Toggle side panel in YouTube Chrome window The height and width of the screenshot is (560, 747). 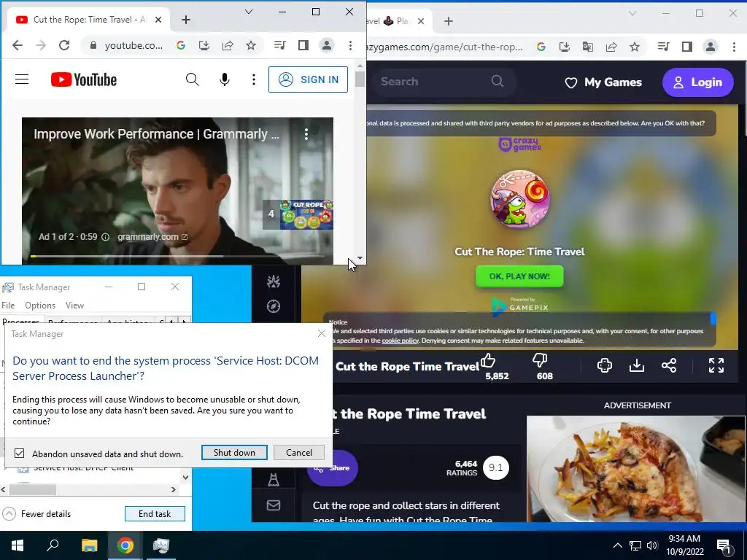303,45
